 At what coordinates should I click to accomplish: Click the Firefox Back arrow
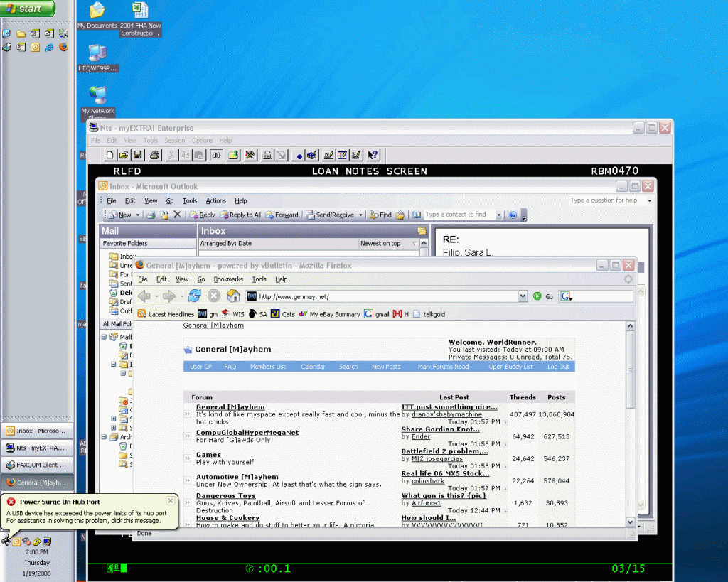point(144,296)
